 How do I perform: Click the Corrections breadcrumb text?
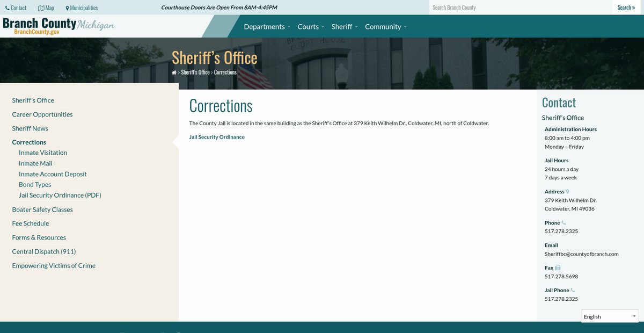tap(225, 72)
